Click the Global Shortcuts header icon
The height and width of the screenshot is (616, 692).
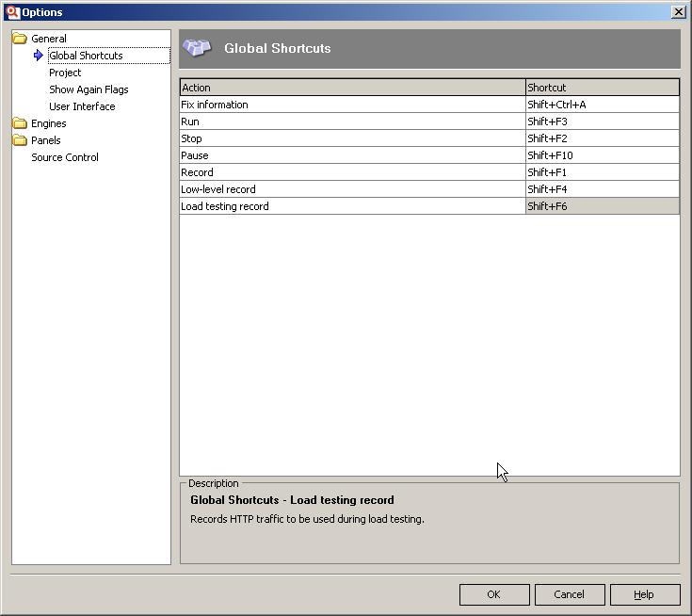click(x=198, y=48)
